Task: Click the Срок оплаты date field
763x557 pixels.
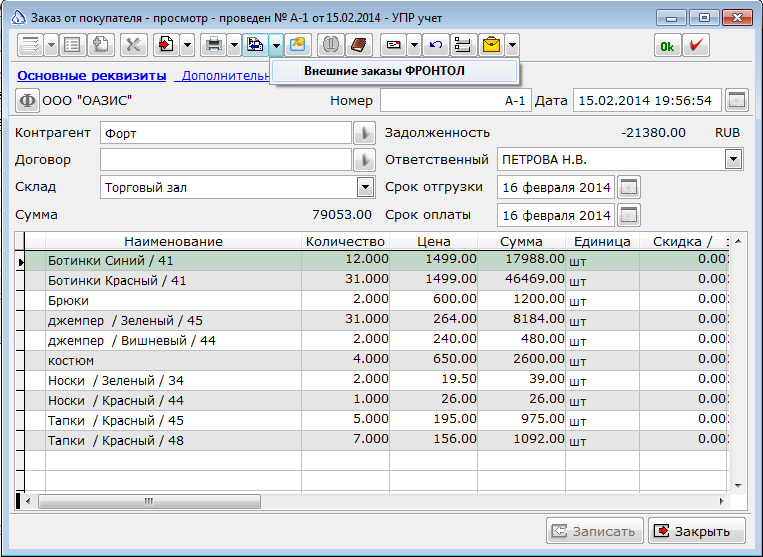Action: point(556,215)
